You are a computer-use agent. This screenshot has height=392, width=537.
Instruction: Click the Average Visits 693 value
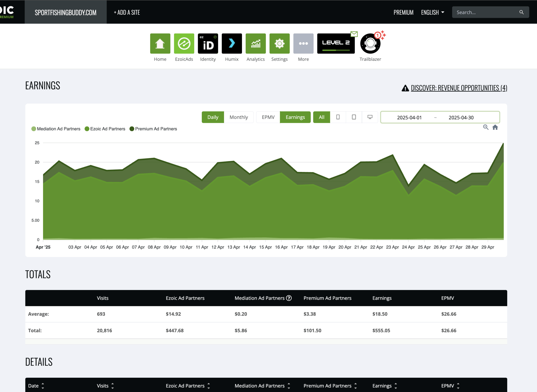tap(101, 314)
